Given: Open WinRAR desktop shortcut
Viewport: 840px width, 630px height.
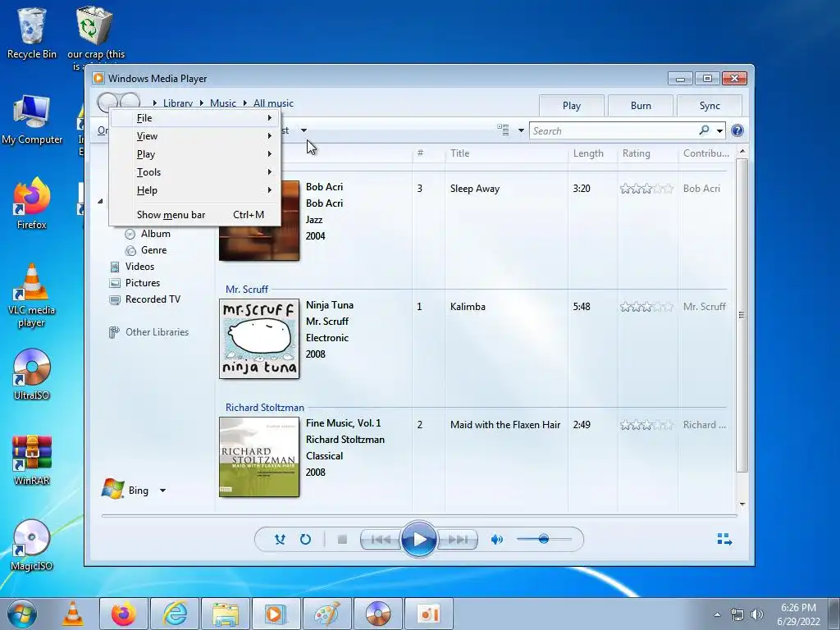Looking at the screenshot, I should click(32, 459).
